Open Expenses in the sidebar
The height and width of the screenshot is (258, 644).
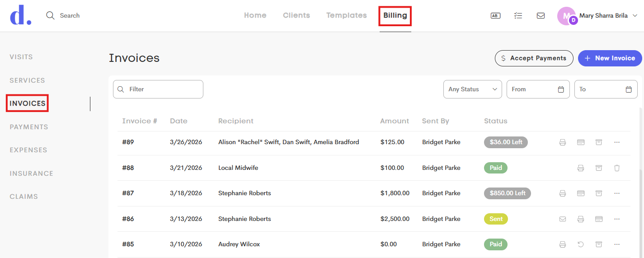tap(28, 150)
